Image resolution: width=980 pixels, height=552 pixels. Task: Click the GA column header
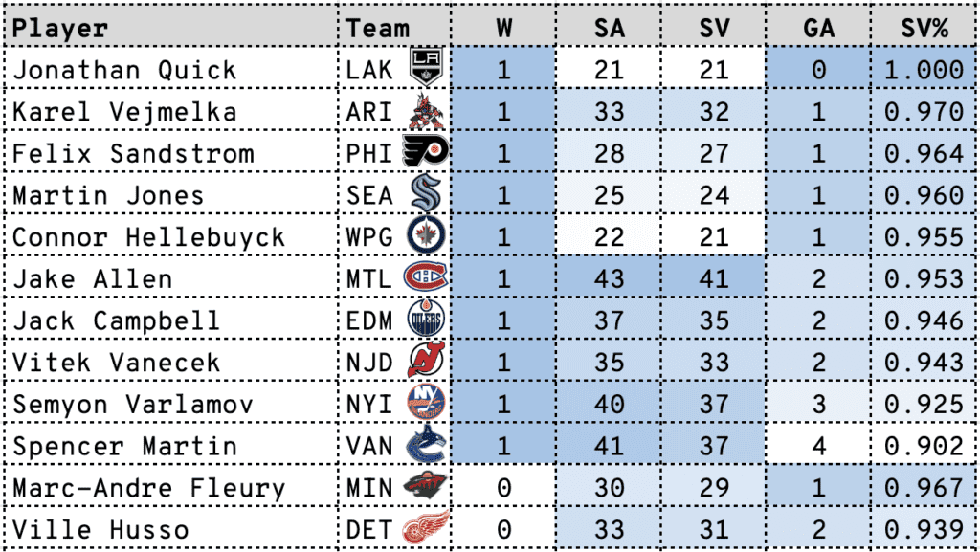(818, 29)
